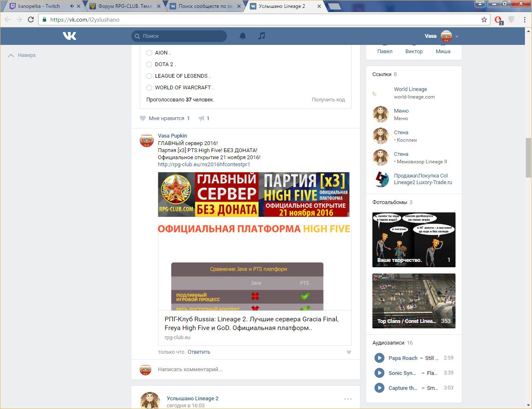The height and width of the screenshot is (409, 532).
Task: Open a new browser tab
Action: click(334, 6)
